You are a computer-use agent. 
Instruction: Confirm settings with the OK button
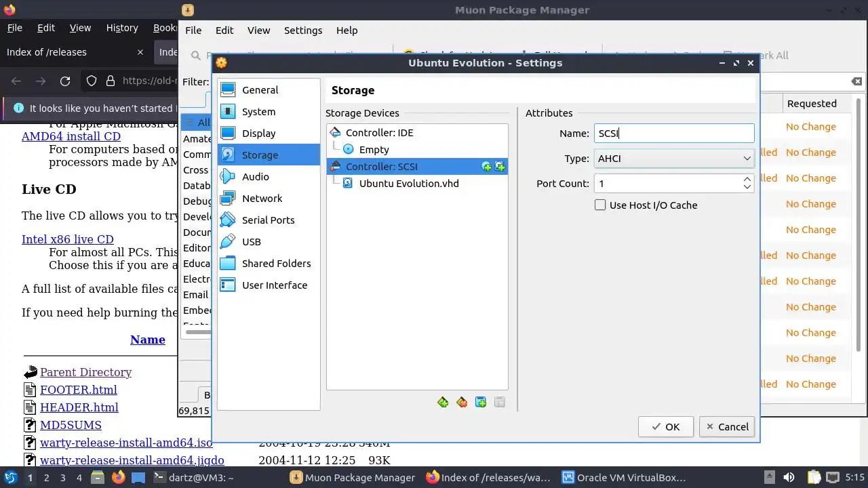tap(665, 426)
